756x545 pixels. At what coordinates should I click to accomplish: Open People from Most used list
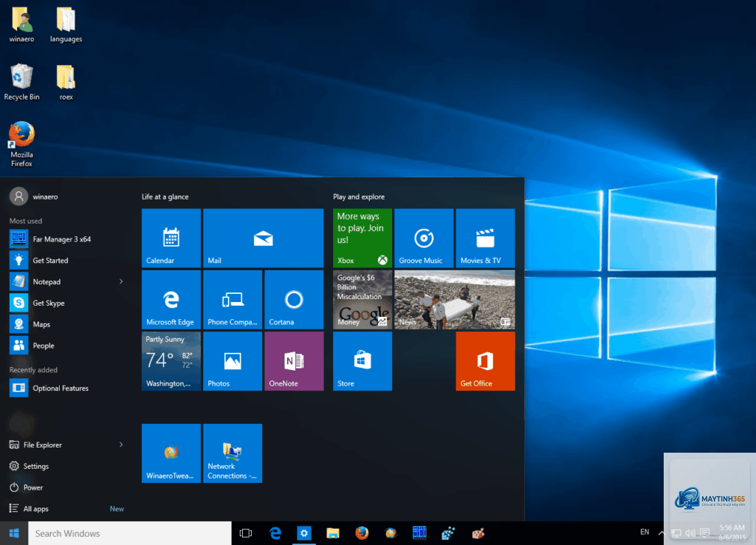(x=66, y=346)
